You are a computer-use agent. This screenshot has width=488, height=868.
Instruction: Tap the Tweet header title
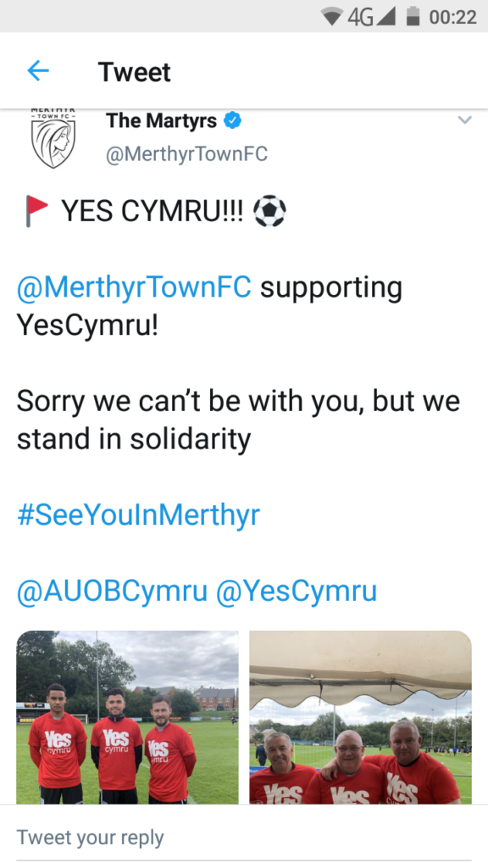[135, 72]
